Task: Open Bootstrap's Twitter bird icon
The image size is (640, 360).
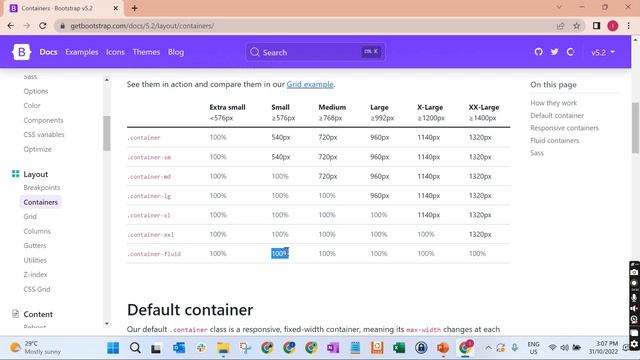Action: coord(554,52)
